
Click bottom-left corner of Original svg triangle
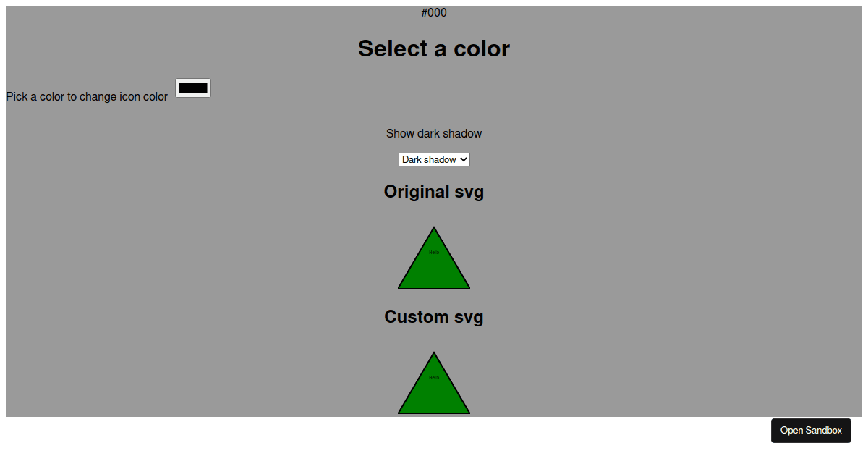tap(401, 287)
